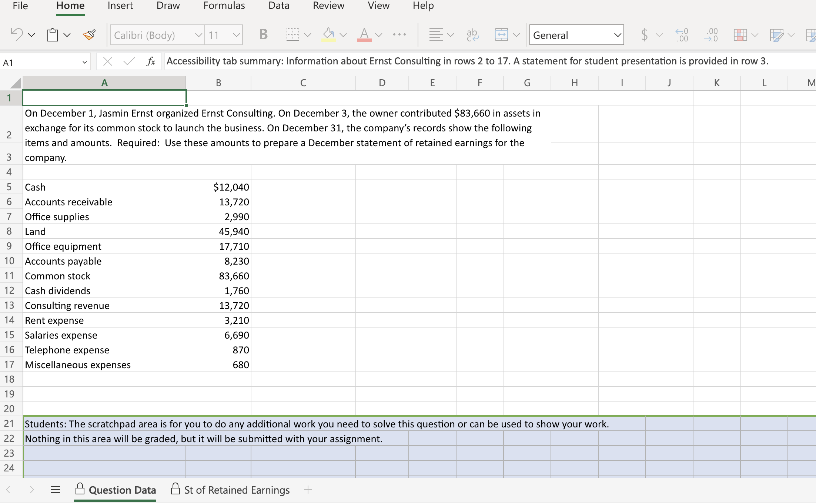Toggle Wrap Text for the cell
The width and height of the screenshot is (816, 504).
click(x=473, y=34)
